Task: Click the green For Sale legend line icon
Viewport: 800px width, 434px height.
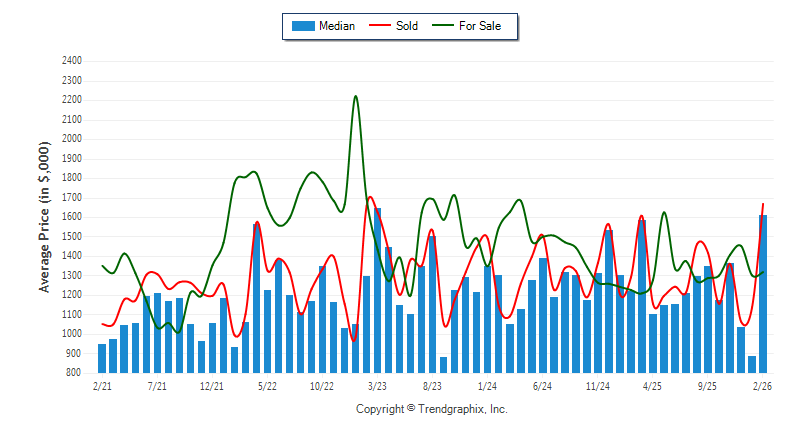Action: coord(443,26)
